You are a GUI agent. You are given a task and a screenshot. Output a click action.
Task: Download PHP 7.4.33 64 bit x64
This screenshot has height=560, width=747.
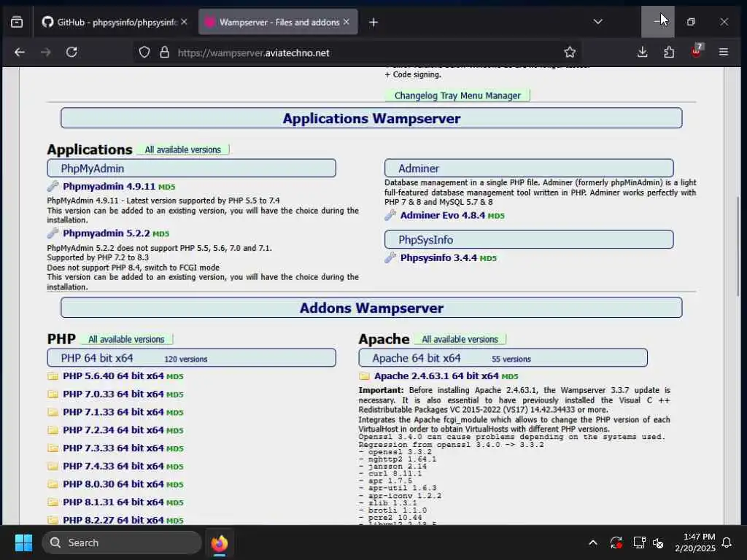[x=113, y=466]
